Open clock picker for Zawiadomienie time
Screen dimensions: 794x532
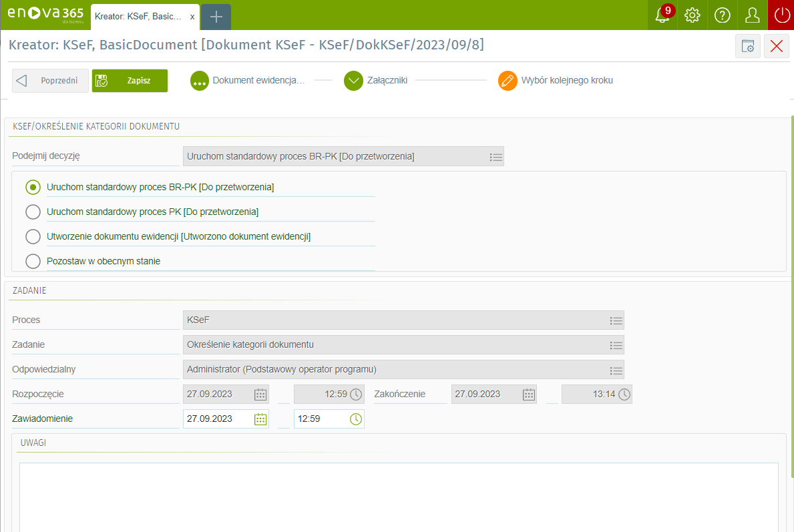click(356, 419)
